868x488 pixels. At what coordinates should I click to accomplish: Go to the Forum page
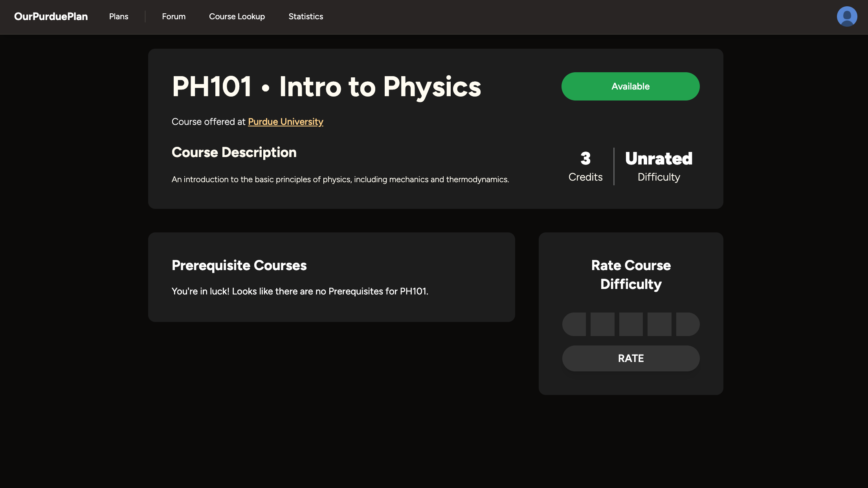click(x=174, y=16)
